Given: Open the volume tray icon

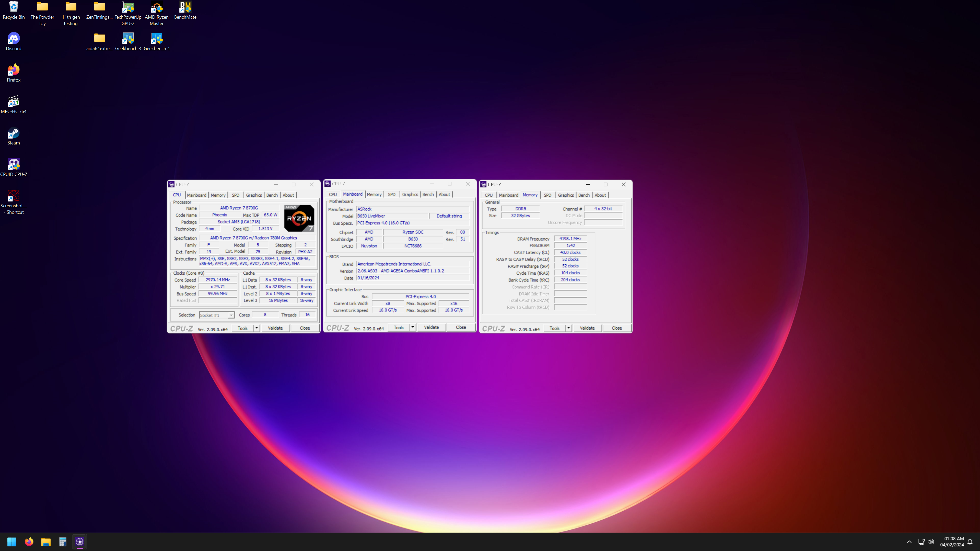Looking at the screenshot, I should 931,542.
